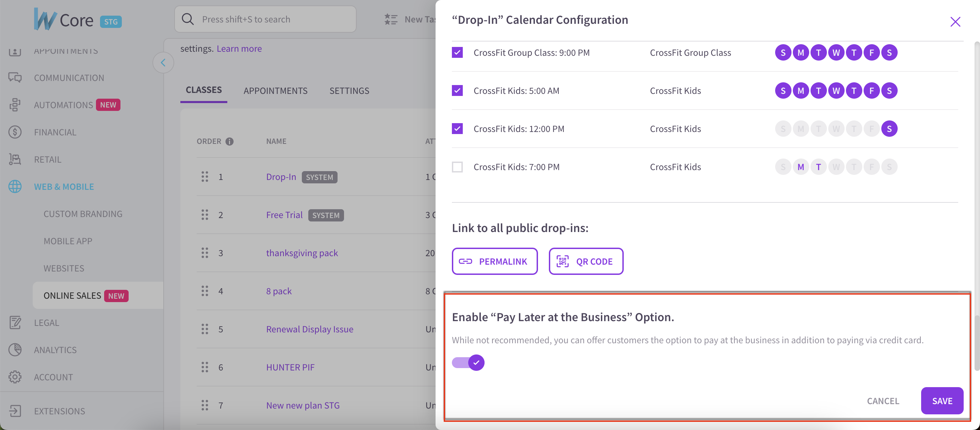The image size is (980, 430).
Task: Save the calendar configuration
Action: tap(942, 401)
